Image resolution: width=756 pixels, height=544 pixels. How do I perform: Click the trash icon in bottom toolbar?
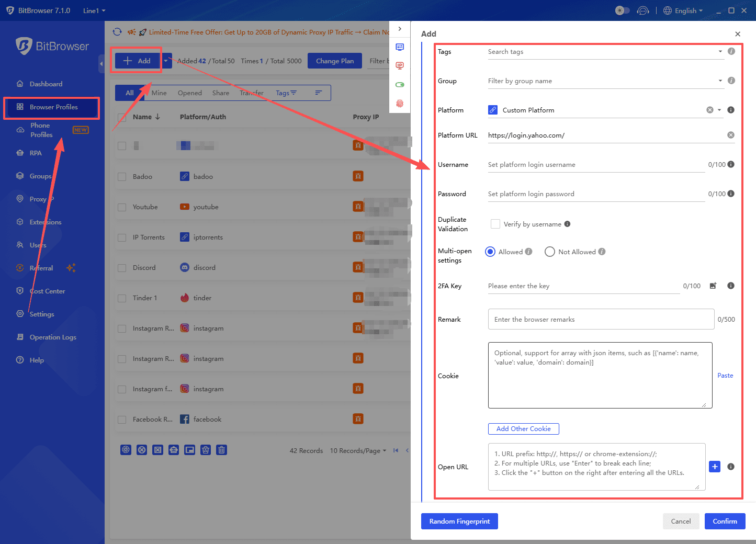point(222,450)
